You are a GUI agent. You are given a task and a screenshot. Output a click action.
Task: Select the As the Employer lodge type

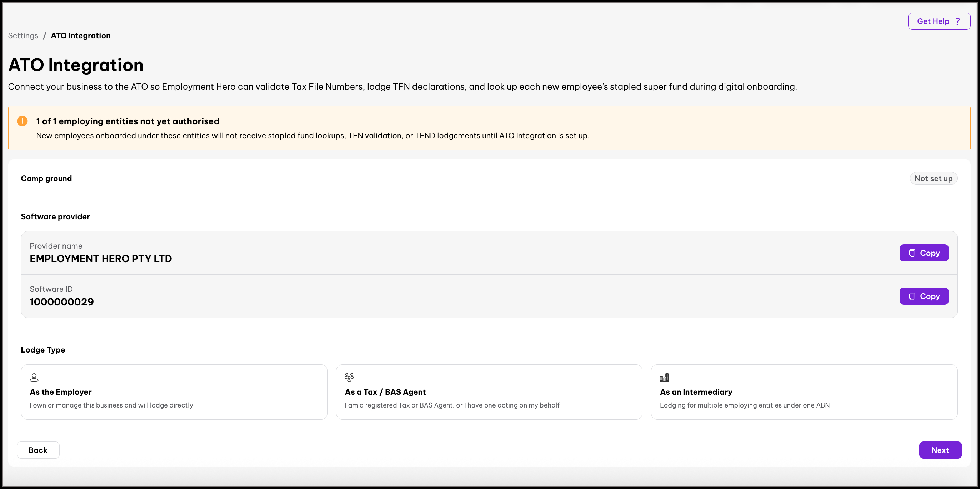click(x=174, y=392)
